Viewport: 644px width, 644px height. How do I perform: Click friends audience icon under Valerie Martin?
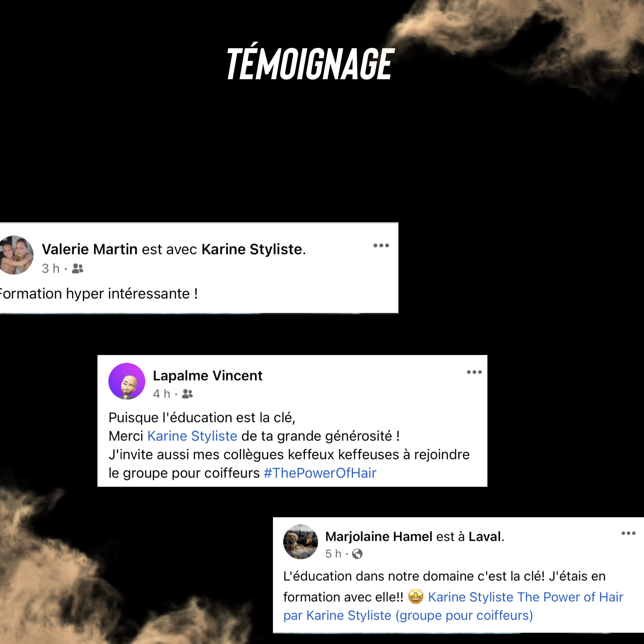click(x=78, y=268)
